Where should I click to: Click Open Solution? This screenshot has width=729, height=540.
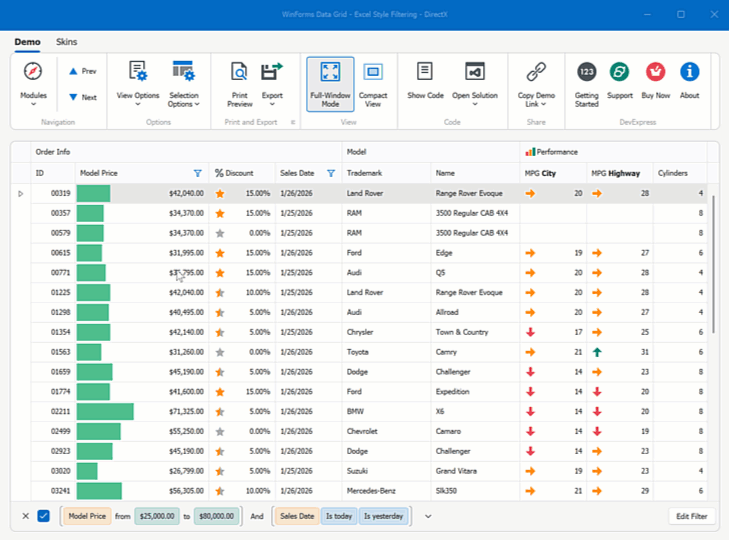click(475, 84)
